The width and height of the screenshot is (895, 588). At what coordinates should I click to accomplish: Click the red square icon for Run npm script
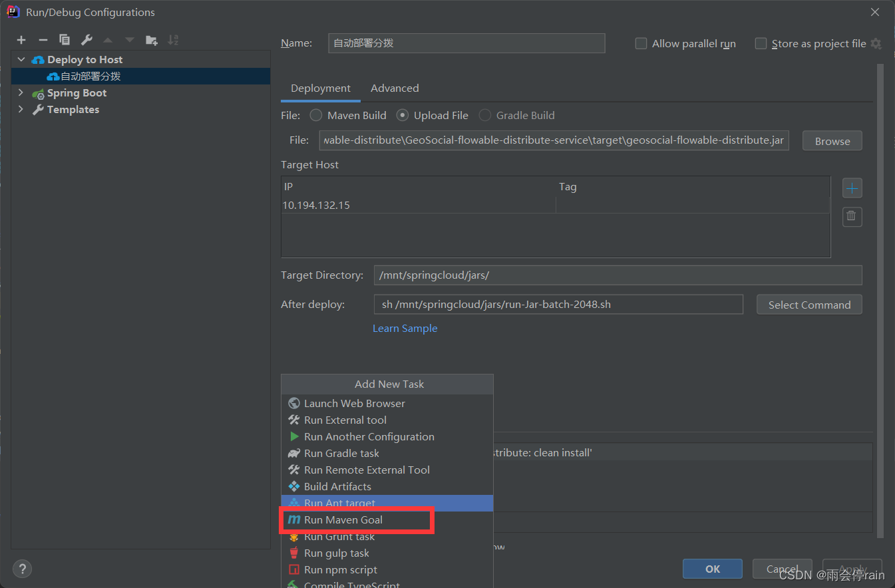(x=293, y=569)
